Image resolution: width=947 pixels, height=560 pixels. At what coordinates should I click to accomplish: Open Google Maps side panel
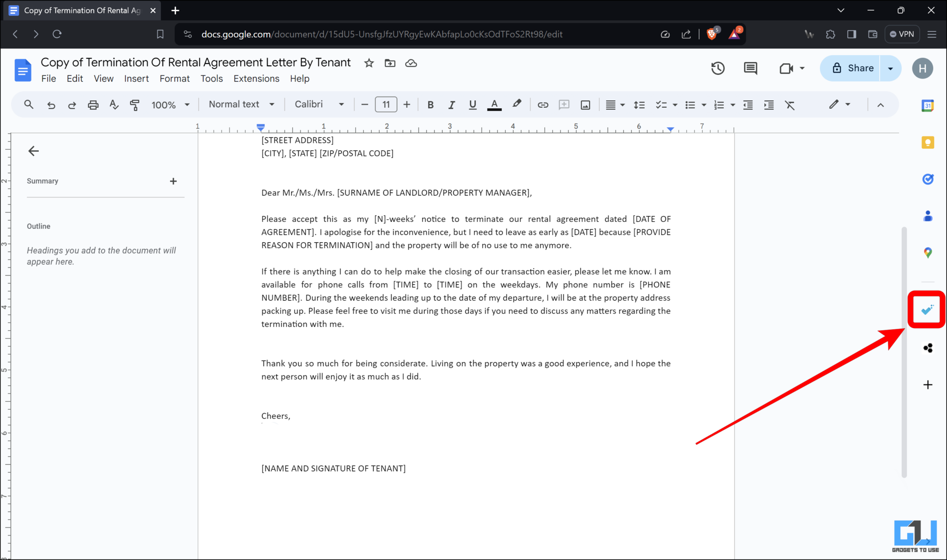click(928, 253)
